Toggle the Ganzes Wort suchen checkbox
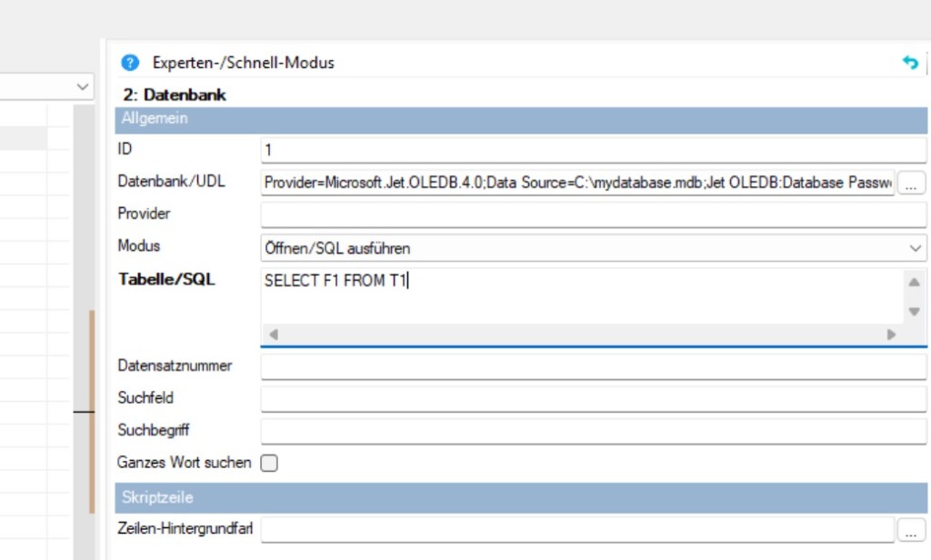This screenshot has width=931, height=560. click(x=269, y=463)
